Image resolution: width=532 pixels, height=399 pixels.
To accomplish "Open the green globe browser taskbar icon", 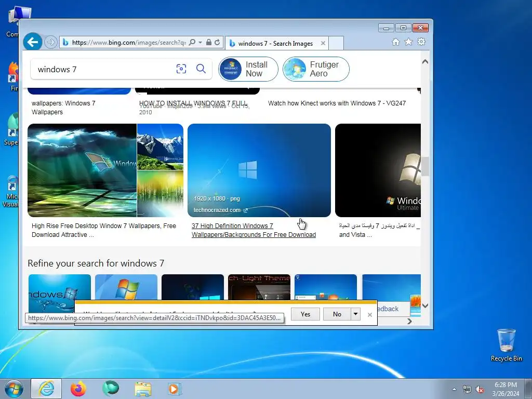I will pos(111,389).
